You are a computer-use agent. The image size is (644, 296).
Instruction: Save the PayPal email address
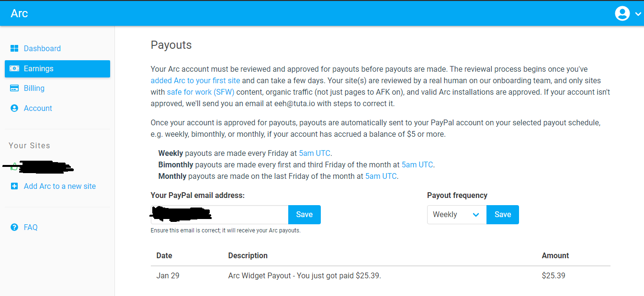[304, 215]
